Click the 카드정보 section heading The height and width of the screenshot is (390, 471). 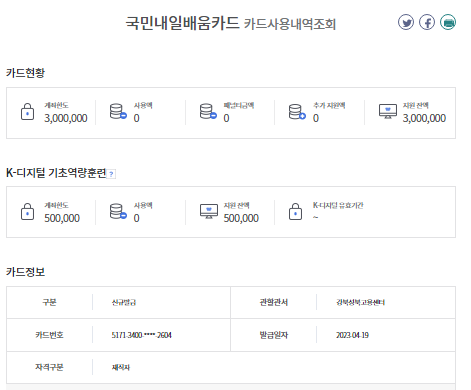tap(25, 272)
